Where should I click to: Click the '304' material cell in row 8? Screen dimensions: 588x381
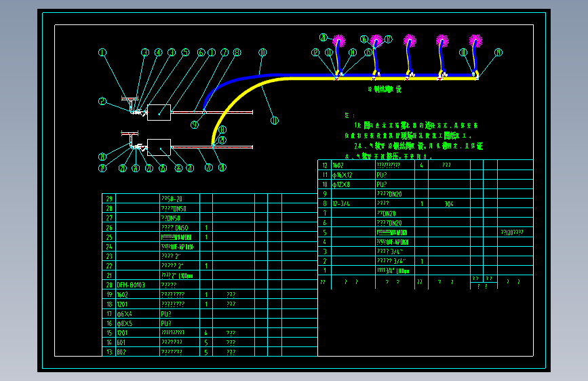(449, 204)
